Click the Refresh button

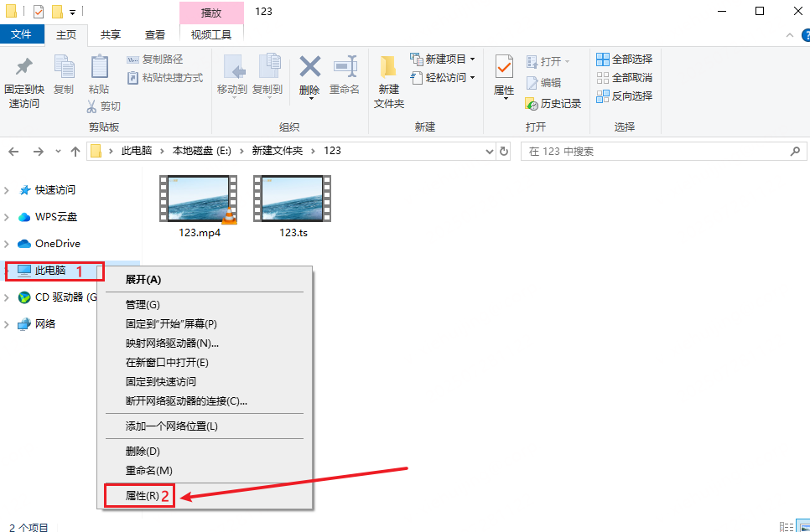pyautogui.click(x=503, y=152)
